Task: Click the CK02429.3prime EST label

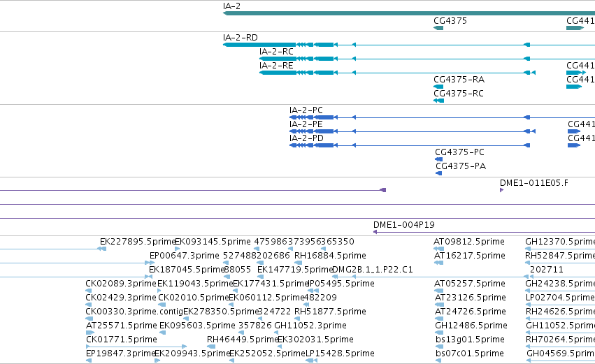Action: (121, 298)
